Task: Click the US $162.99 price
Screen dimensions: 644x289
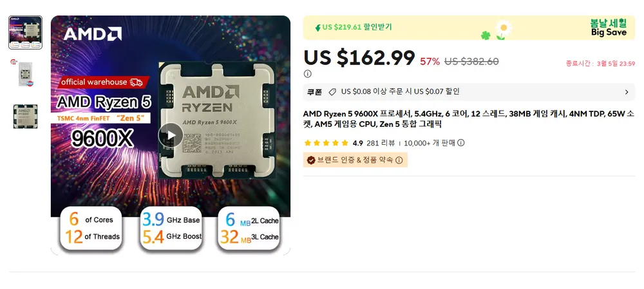Action: [x=359, y=58]
